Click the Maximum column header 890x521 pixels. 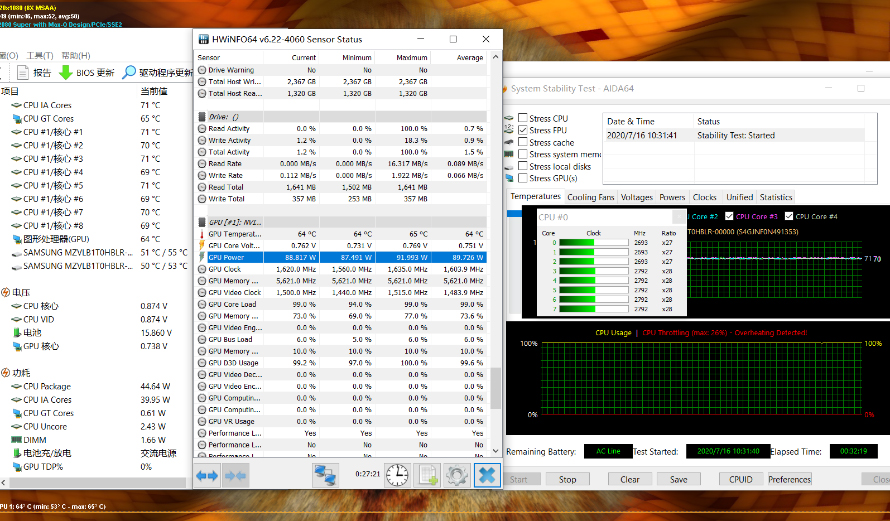pyautogui.click(x=402, y=57)
